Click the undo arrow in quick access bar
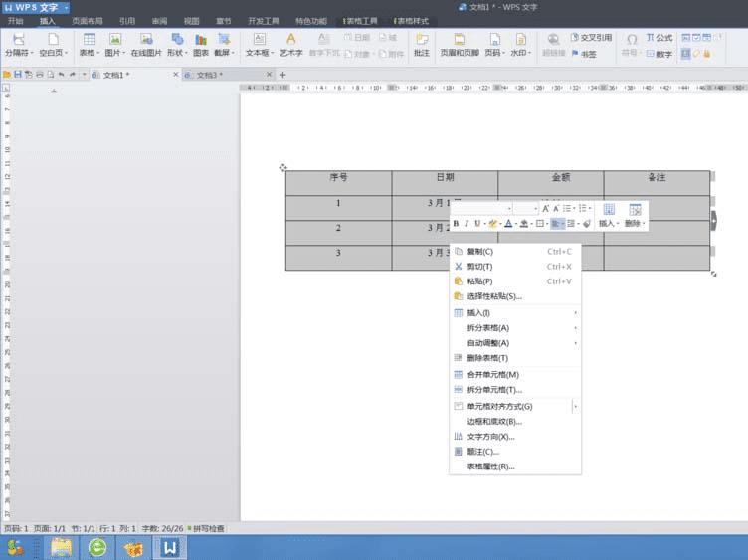The image size is (748, 560). 61,75
